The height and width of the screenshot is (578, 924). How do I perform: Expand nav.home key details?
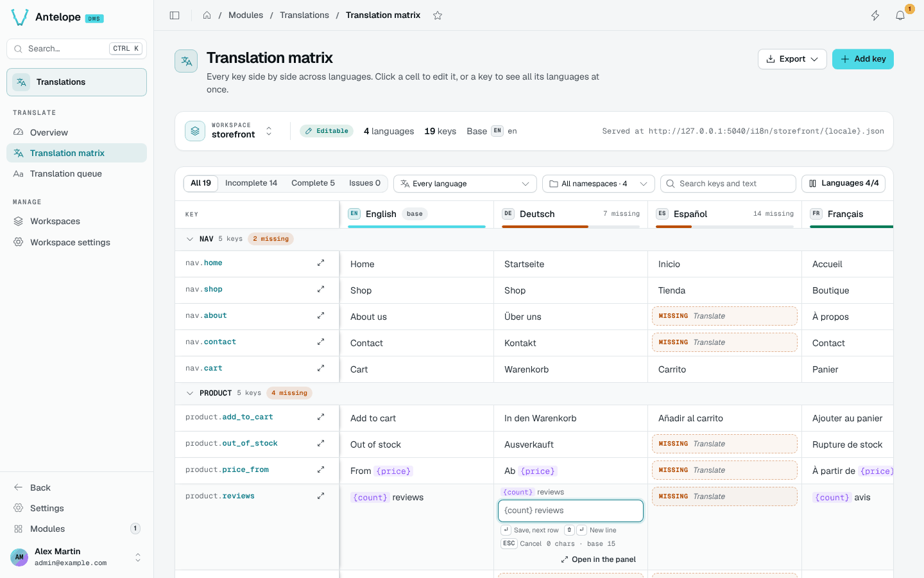tap(321, 263)
